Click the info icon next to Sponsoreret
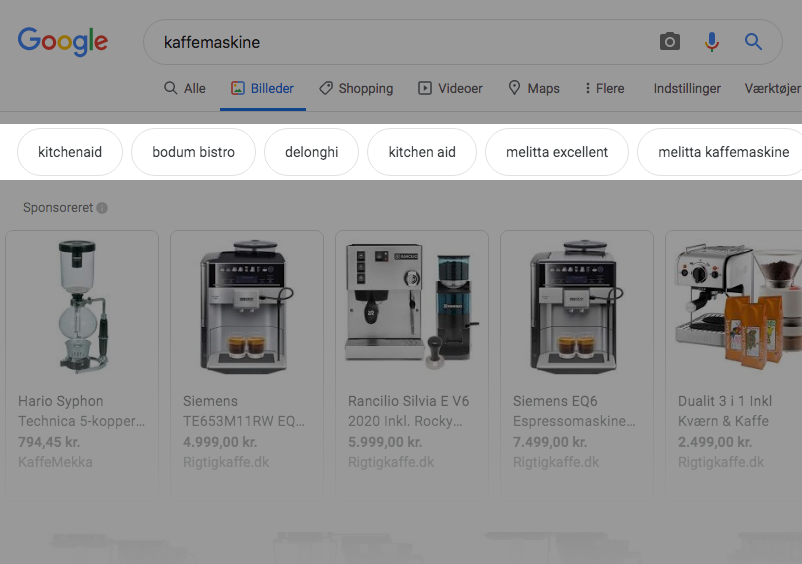 (x=102, y=208)
